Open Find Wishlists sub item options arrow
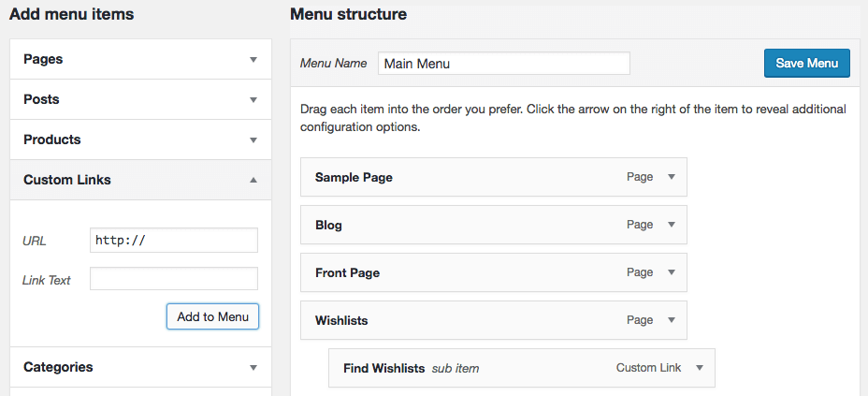 699,368
